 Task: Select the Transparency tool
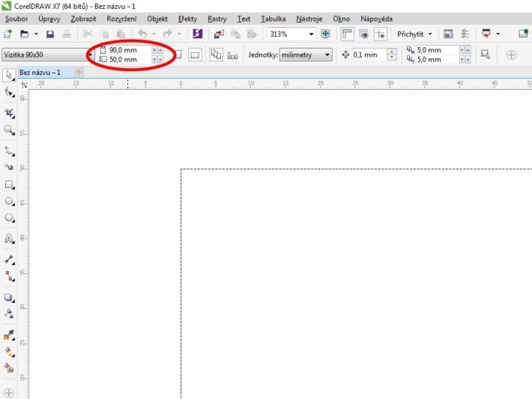pos(9,314)
